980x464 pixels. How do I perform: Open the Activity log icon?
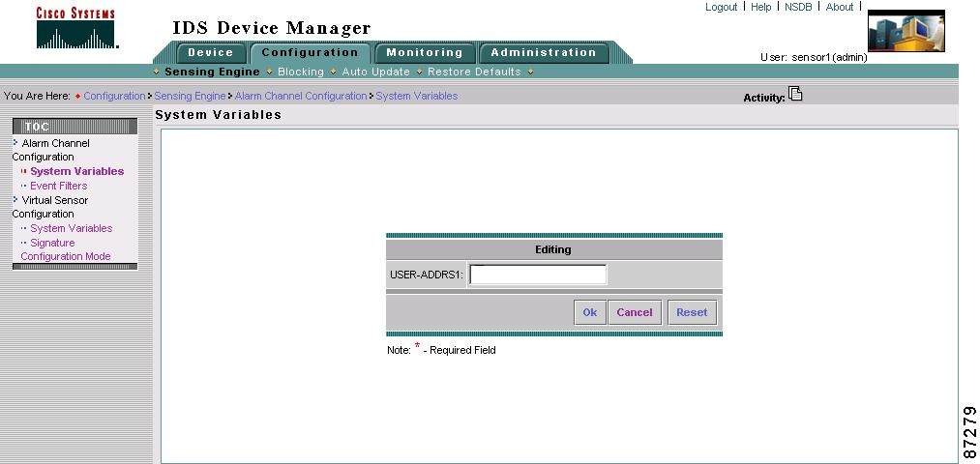795,94
